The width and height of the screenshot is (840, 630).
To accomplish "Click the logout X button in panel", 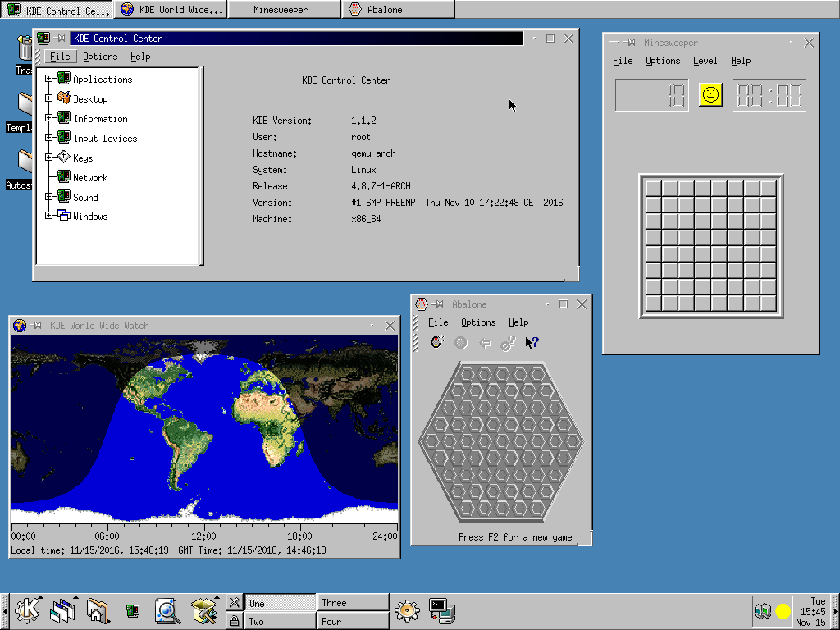I will point(234,602).
